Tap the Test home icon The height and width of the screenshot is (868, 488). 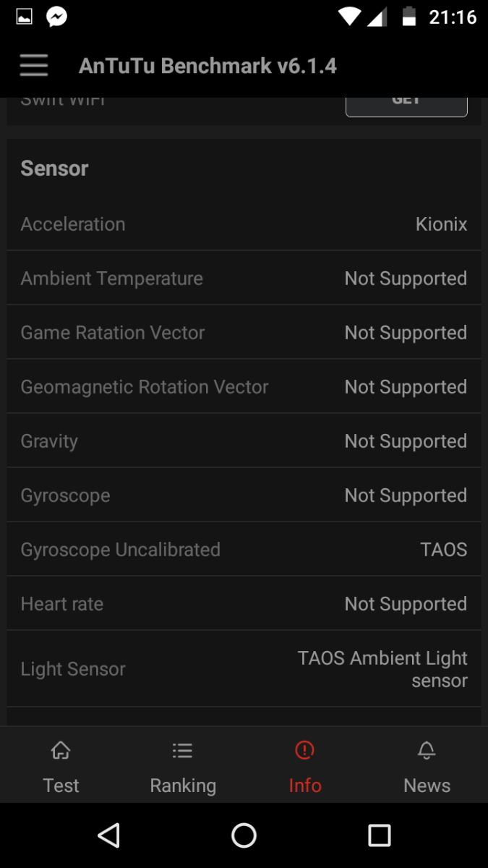point(61,751)
